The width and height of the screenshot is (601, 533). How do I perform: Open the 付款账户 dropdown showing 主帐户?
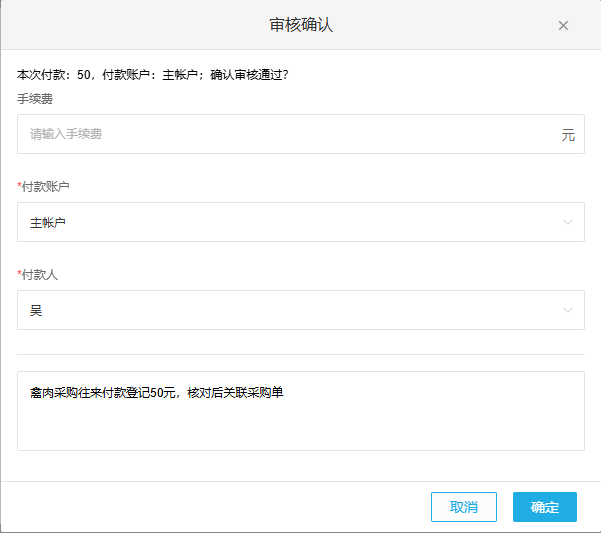(x=300, y=222)
